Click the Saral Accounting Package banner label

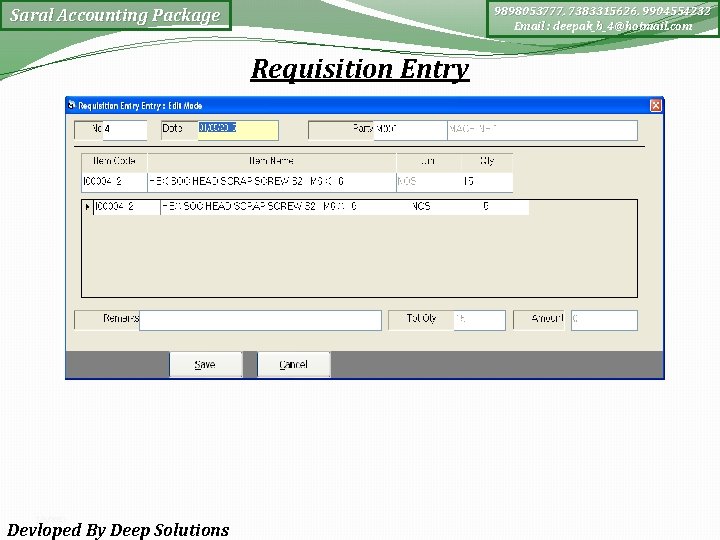coord(115,16)
